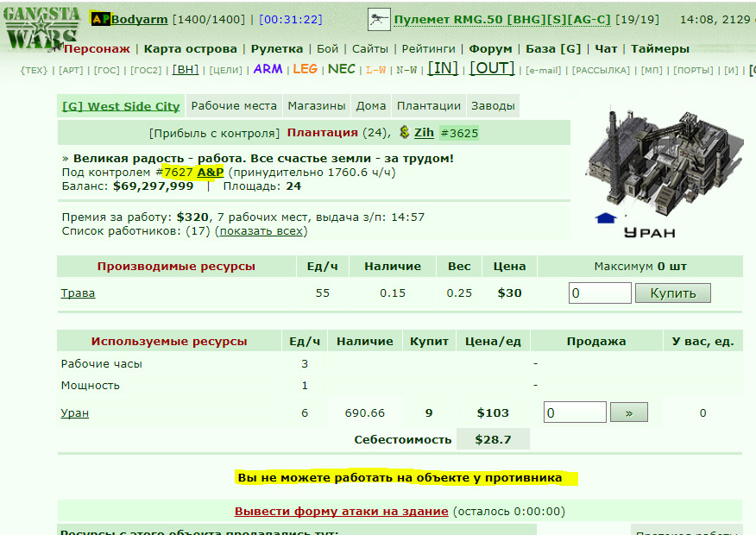This screenshot has width=756, height=535.
Task: Click the Купить button
Action: pyautogui.click(x=672, y=293)
